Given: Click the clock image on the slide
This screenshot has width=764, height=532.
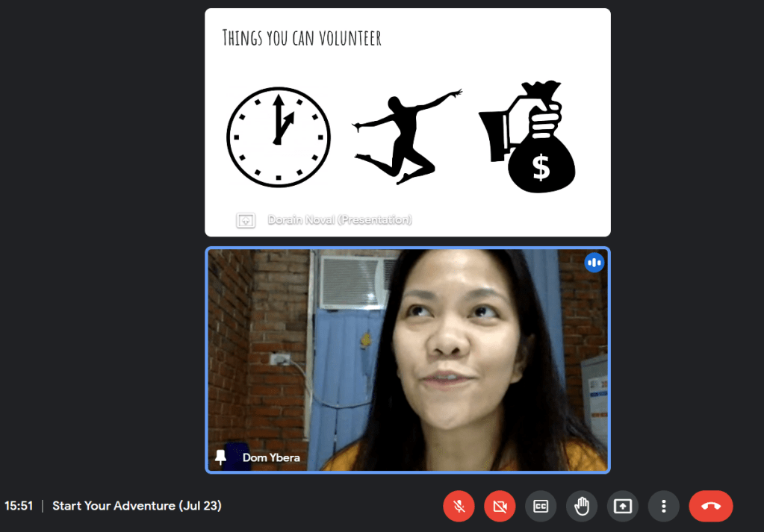Looking at the screenshot, I should 278,137.
